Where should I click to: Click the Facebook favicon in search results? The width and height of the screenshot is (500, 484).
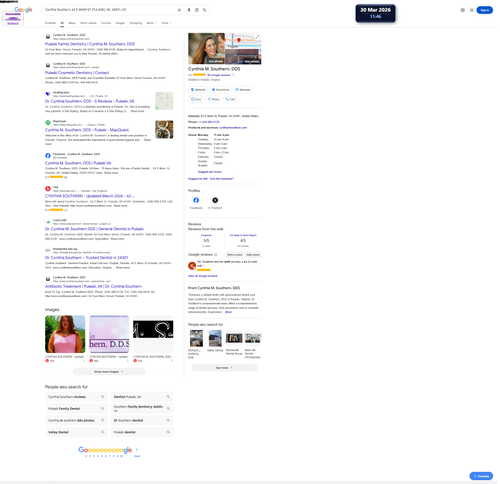(x=48, y=155)
